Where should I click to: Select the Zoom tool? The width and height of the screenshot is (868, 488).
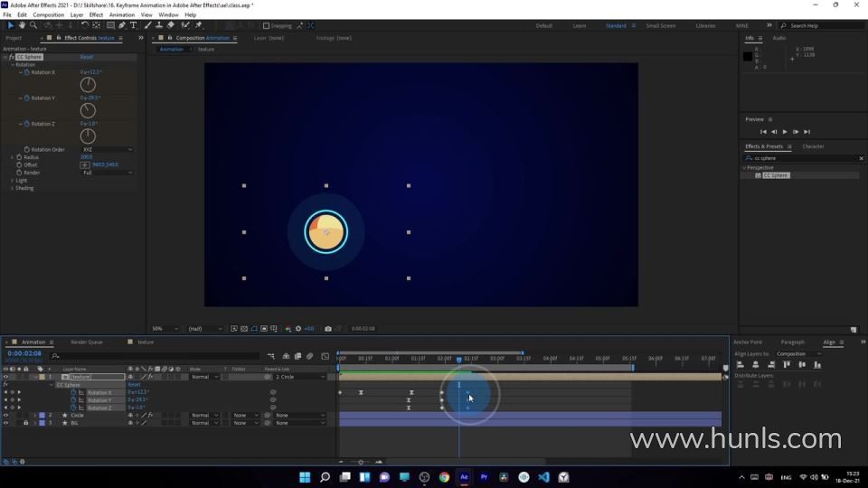(x=33, y=25)
